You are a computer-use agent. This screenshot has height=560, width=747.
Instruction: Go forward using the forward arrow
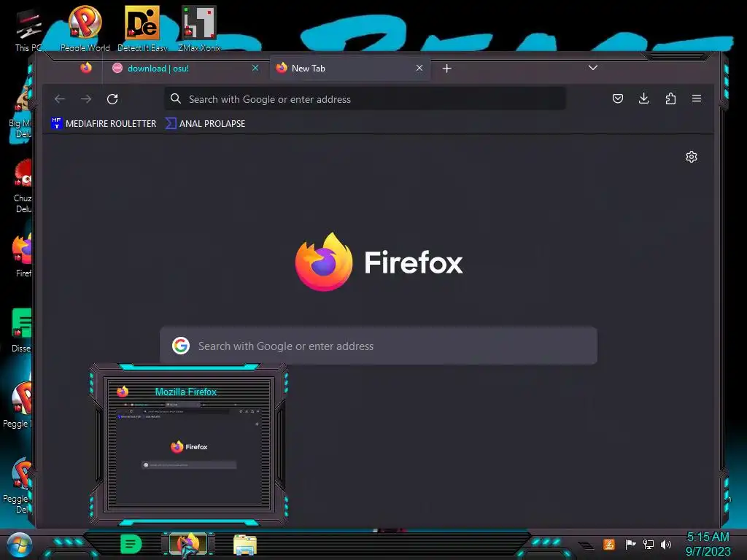click(86, 99)
